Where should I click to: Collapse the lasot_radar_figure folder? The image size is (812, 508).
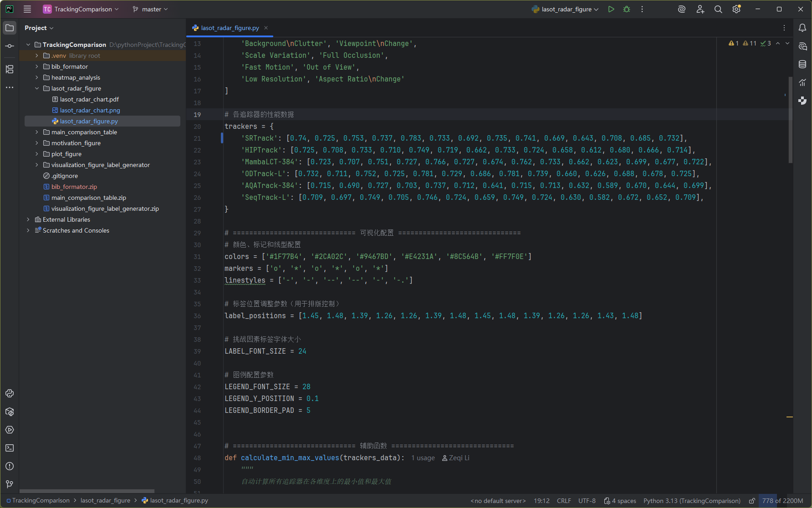(x=37, y=88)
